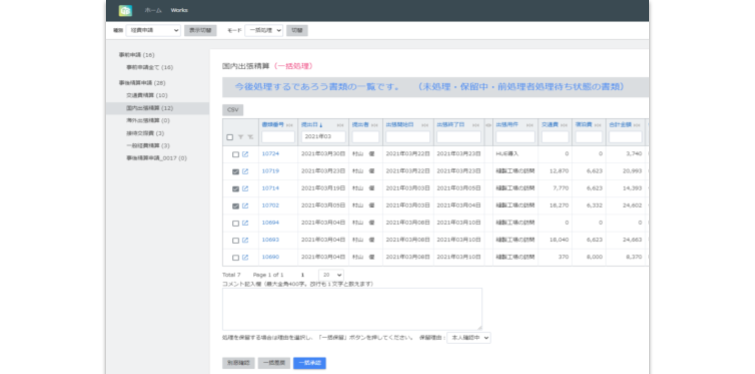Uncheck the box for document 10702
The height and width of the screenshot is (374, 755).
pos(235,206)
